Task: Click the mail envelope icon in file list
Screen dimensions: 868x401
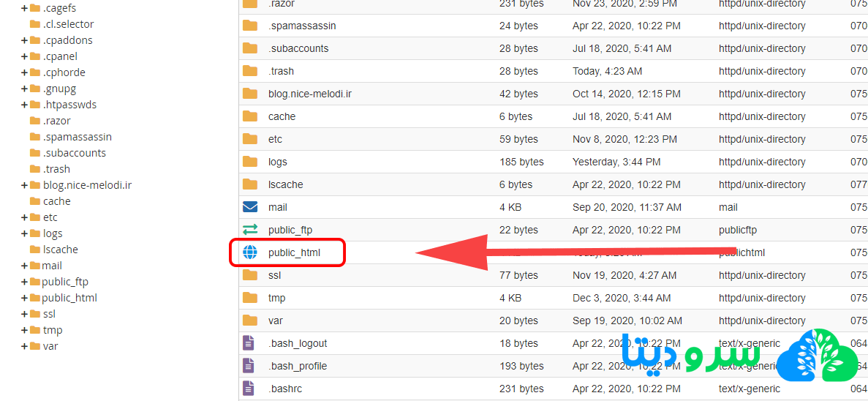Action: [250, 207]
